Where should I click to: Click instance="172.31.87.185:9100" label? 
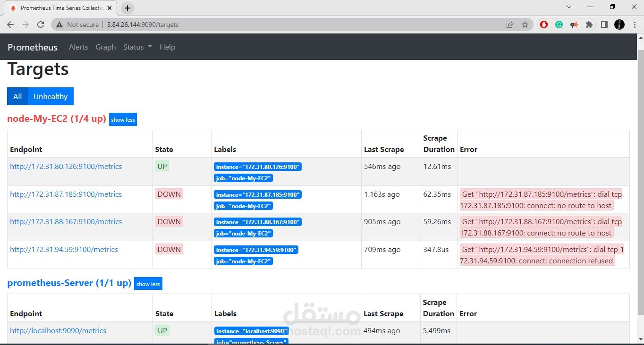[x=258, y=194]
